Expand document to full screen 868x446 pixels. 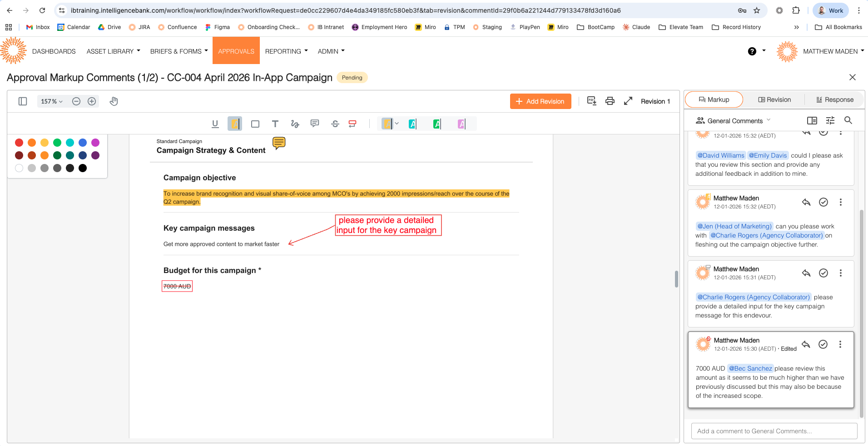click(628, 101)
